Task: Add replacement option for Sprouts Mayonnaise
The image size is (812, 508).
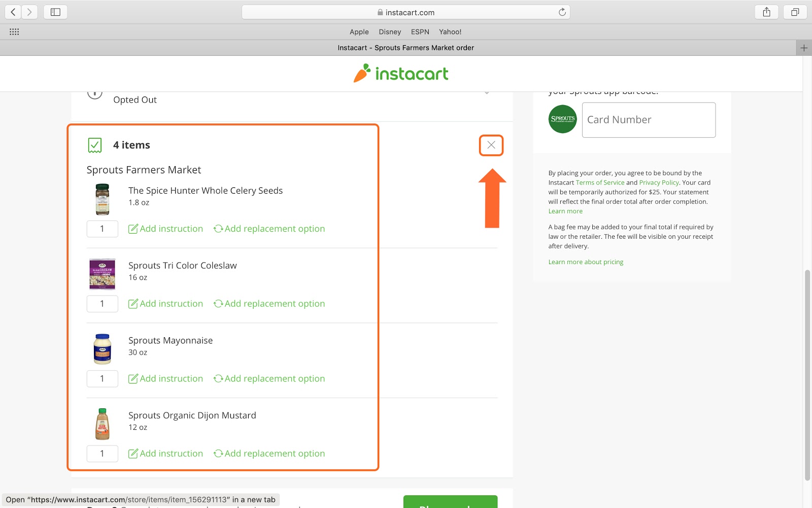Action: pos(269,378)
